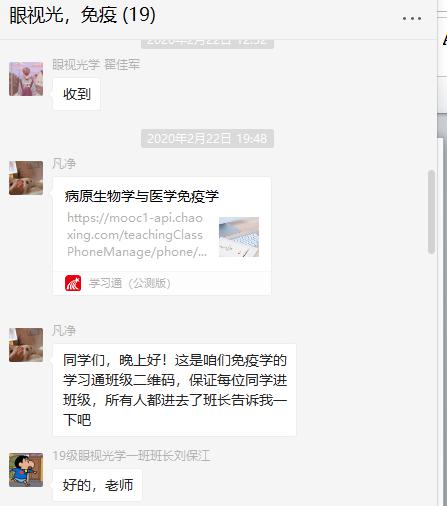
Task: Click the mooc1-api.chaoxing.com URL text
Action: point(137,235)
